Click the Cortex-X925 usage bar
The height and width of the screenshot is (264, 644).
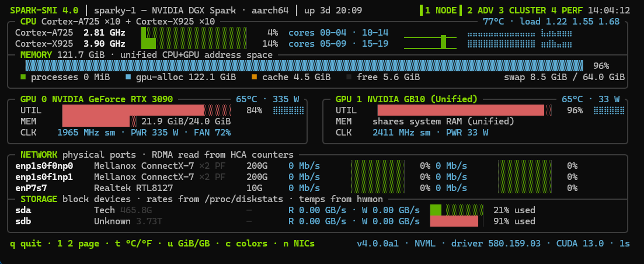(x=194, y=44)
